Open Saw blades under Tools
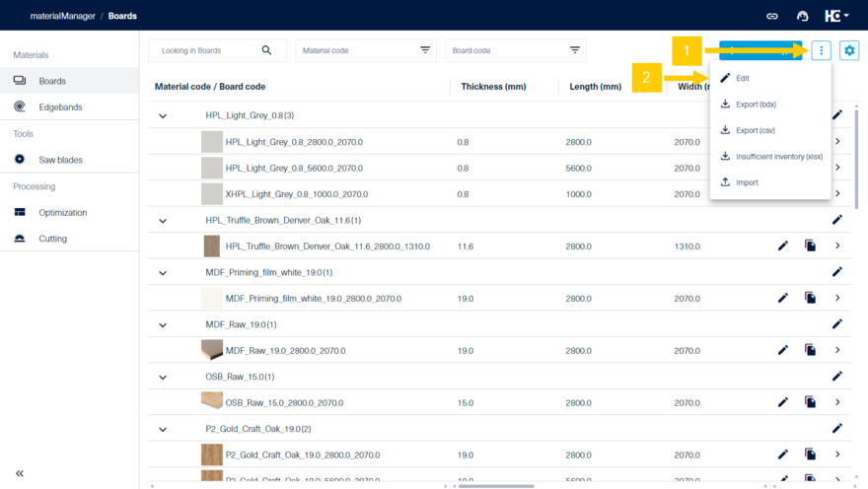This screenshot has width=868, height=489. coord(60,160)
